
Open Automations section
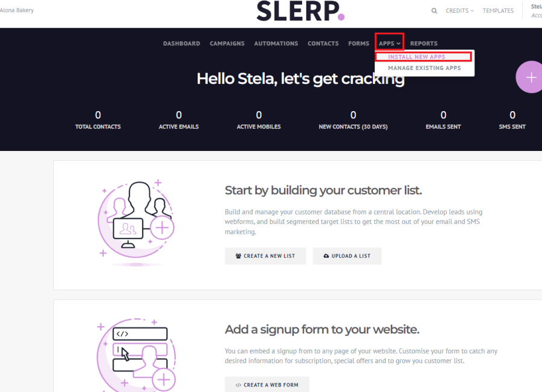tap(276, 43)
